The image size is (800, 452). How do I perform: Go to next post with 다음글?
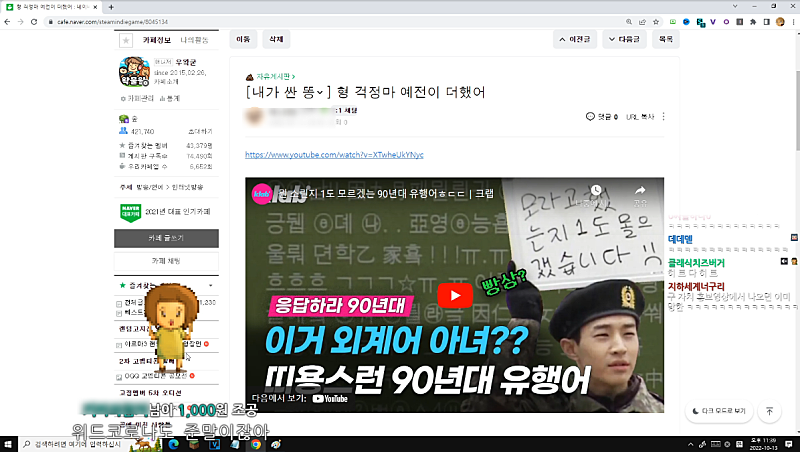tap(624, 39)
